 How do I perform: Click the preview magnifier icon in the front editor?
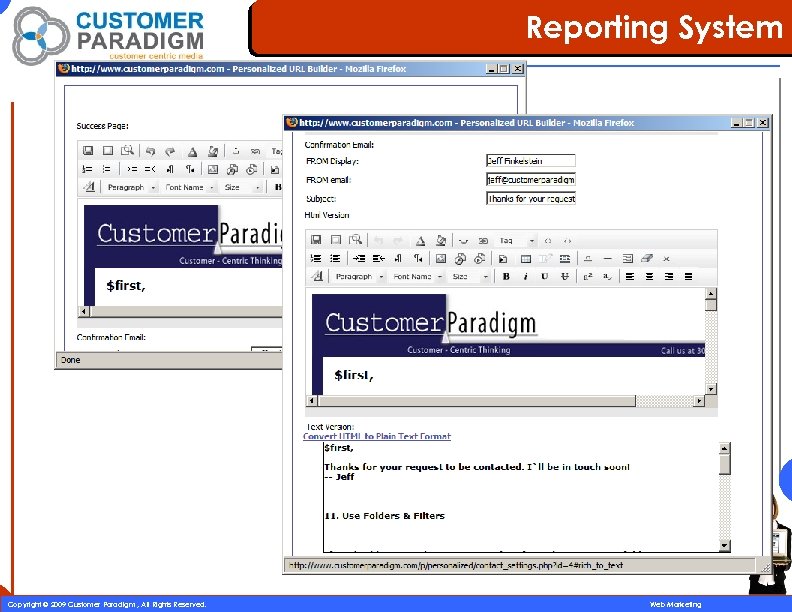point(356,240)
